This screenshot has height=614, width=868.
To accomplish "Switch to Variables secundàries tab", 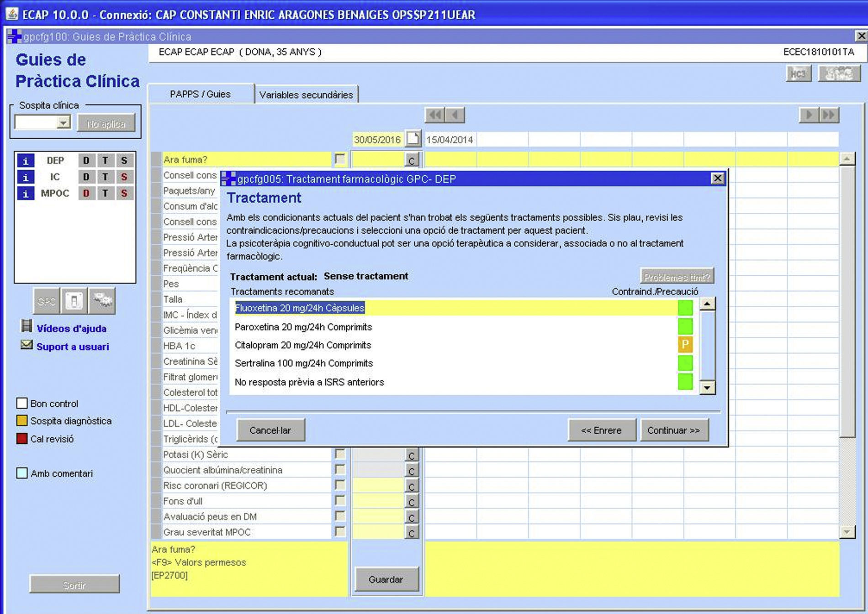I will [306, 95].
